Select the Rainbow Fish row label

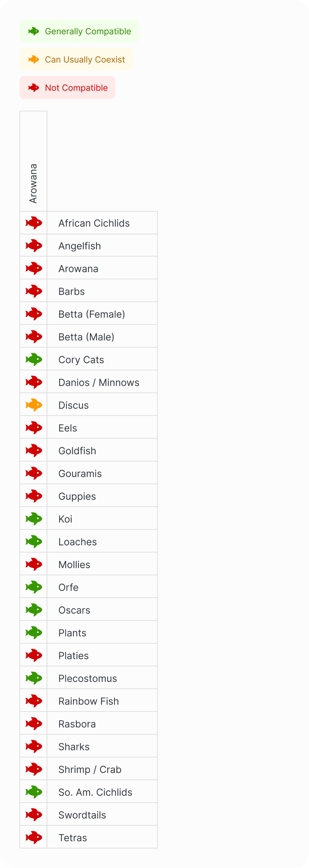coord(88,701)
